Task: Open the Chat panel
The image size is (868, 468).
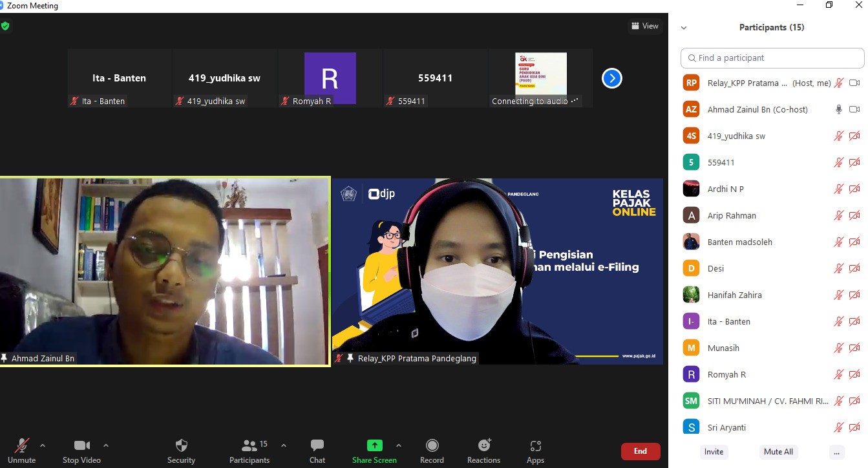Action: (x=317, y=446)
